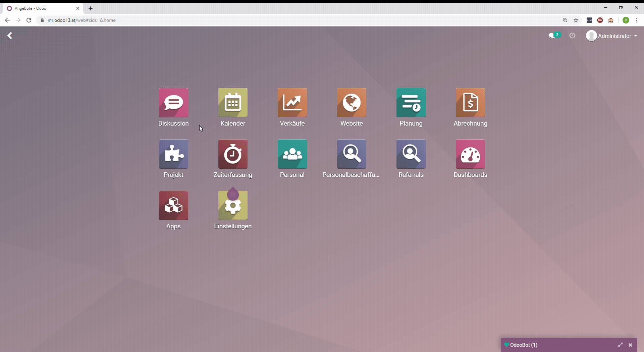Viewport: 644px width, 352px height.
Task: Open the browser zoom indicator
Action: [x=565, y=20]
